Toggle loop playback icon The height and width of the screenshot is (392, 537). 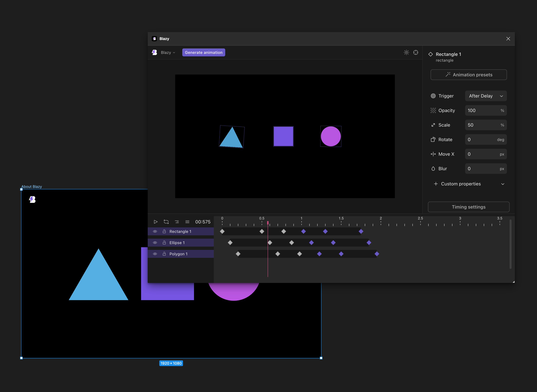166,222
